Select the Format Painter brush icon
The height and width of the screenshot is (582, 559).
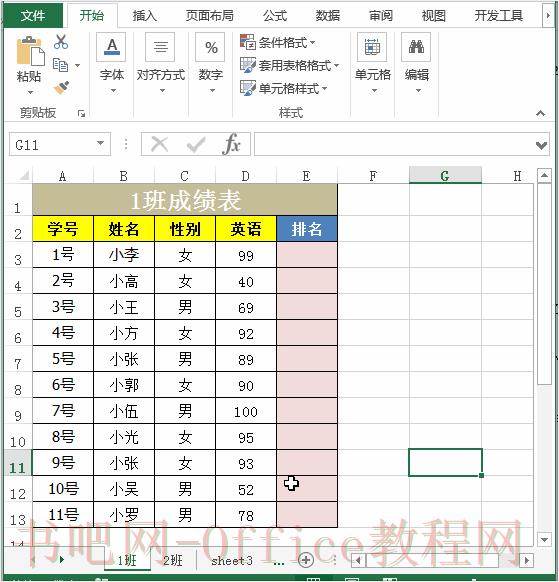pos(61,88)
